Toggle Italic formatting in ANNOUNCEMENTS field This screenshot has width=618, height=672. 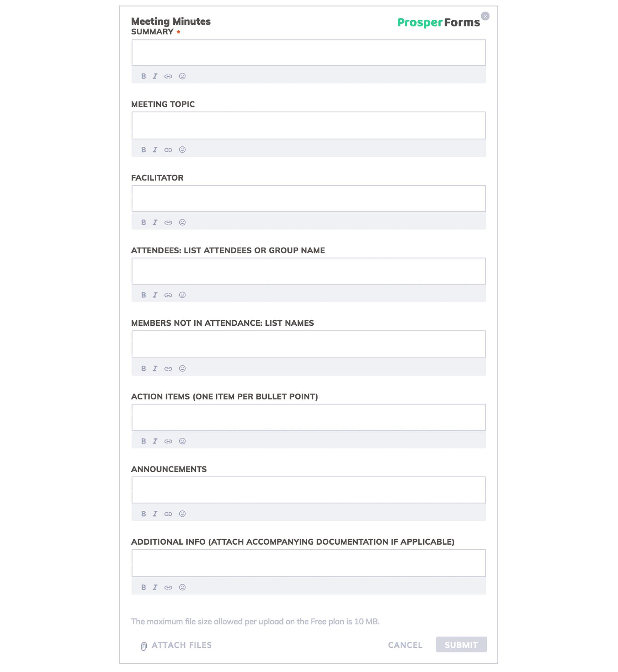pyautogui.click(x=154, y=514)
